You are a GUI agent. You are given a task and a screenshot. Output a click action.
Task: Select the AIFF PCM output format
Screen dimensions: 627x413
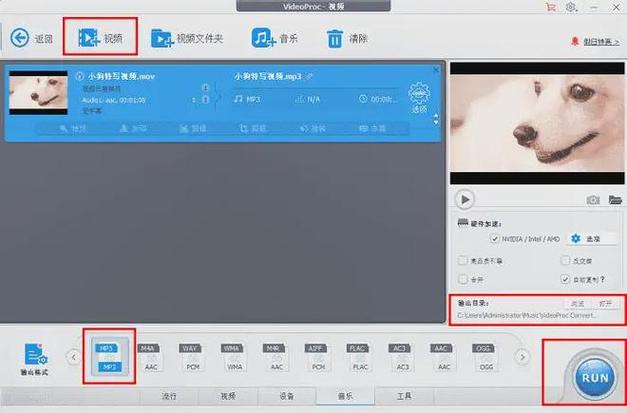tap(317, 357)
